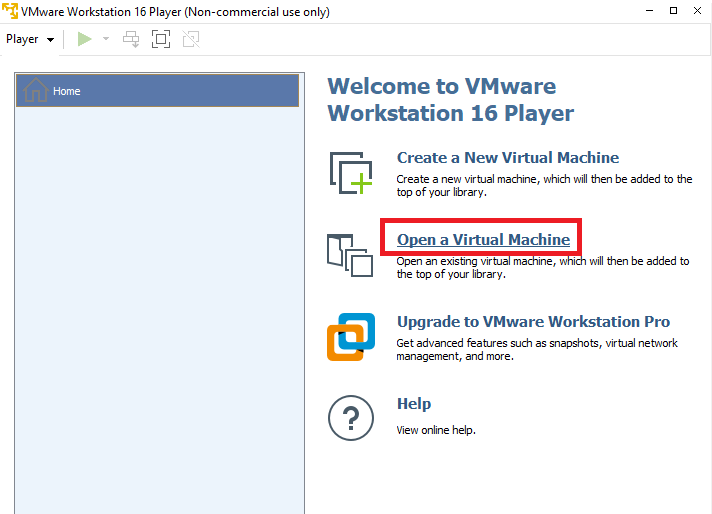This screenshot has height=514, width=712.
Task: Click the Unity mode toolbar icon
Action: [x=191, y=39]
